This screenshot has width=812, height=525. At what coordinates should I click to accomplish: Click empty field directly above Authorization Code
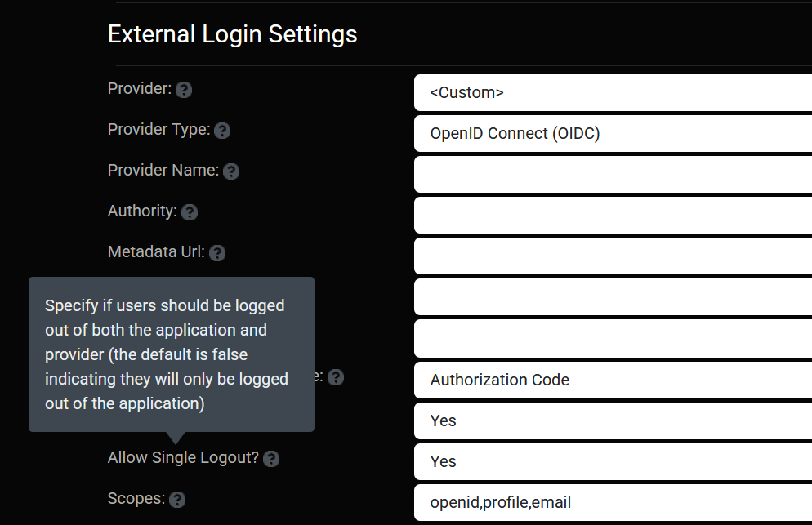pos(613,338)
